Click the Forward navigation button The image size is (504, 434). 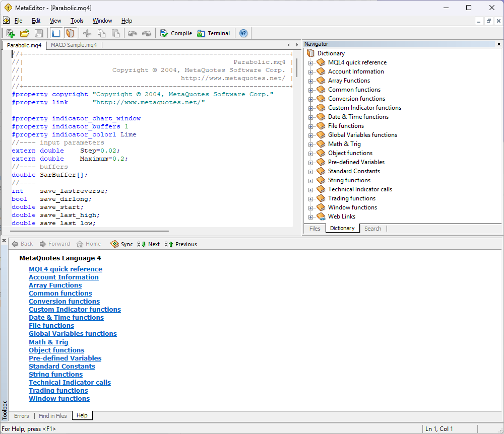point(54,244)
